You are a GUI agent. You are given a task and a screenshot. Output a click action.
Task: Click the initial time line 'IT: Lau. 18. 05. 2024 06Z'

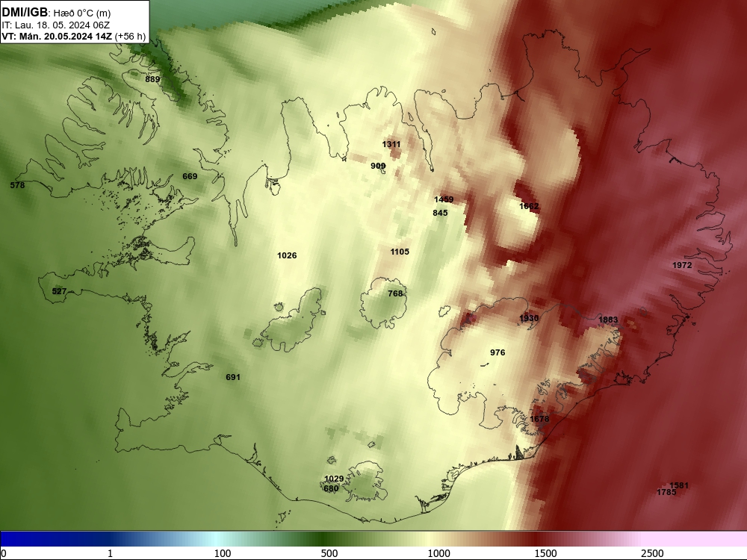(56, 25)
